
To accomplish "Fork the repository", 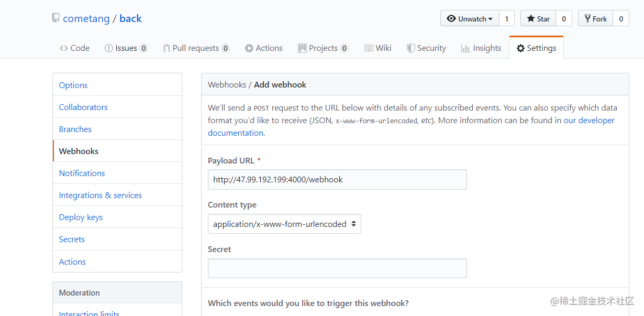I will point(595,18).
